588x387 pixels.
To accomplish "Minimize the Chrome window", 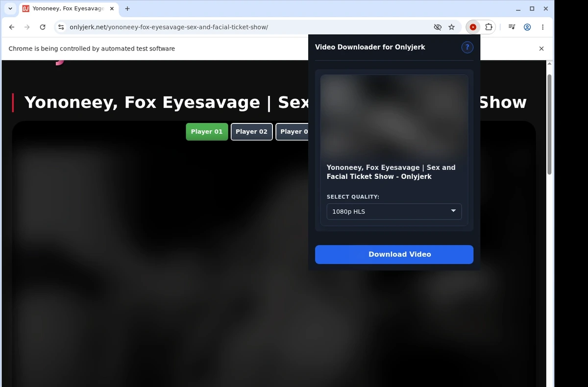I will (518, 9).
